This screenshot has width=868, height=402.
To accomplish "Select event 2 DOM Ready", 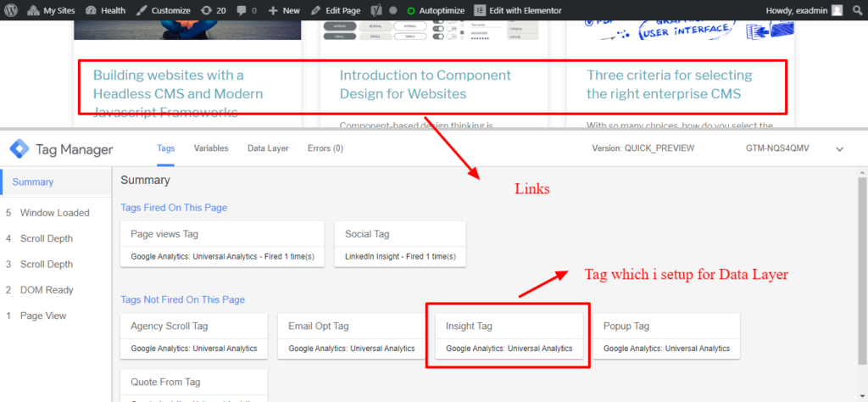I will point(55,289).
